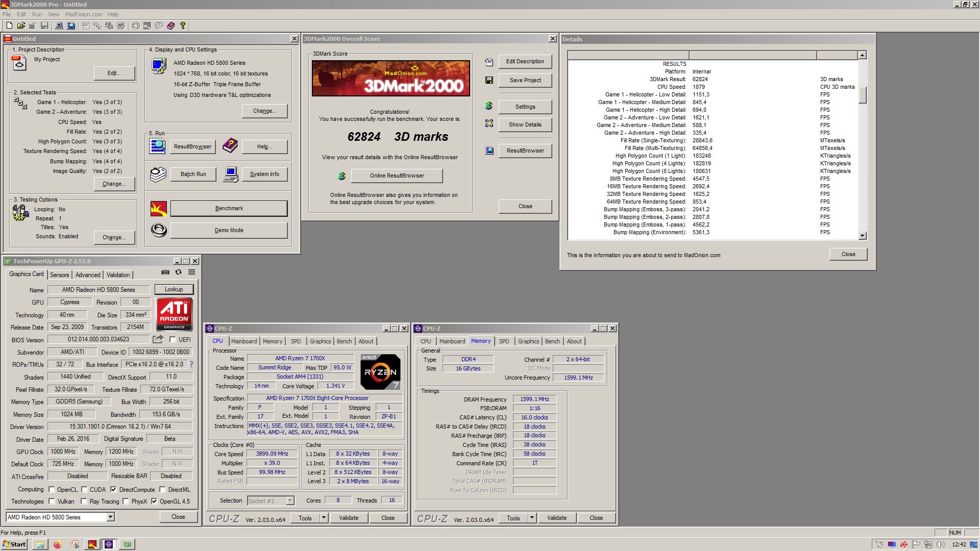Click the GPU-Z screenshot camera icon

coord(165,272)
